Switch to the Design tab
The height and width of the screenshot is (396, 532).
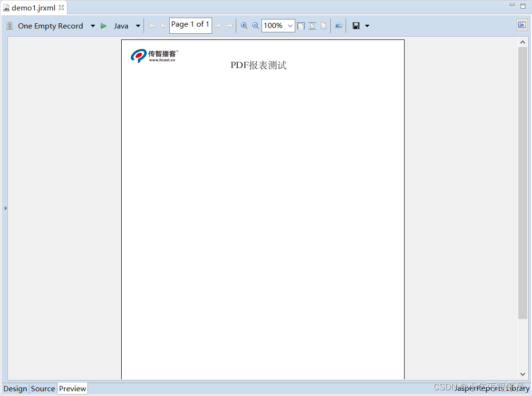pyautogui.click(x=15, y=388)
